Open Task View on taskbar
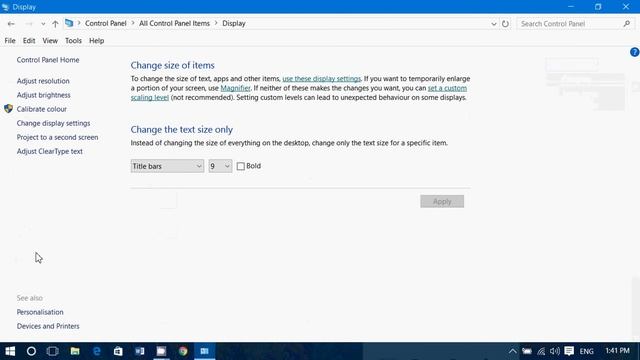640x360 pixels. (x=53, y=351)
